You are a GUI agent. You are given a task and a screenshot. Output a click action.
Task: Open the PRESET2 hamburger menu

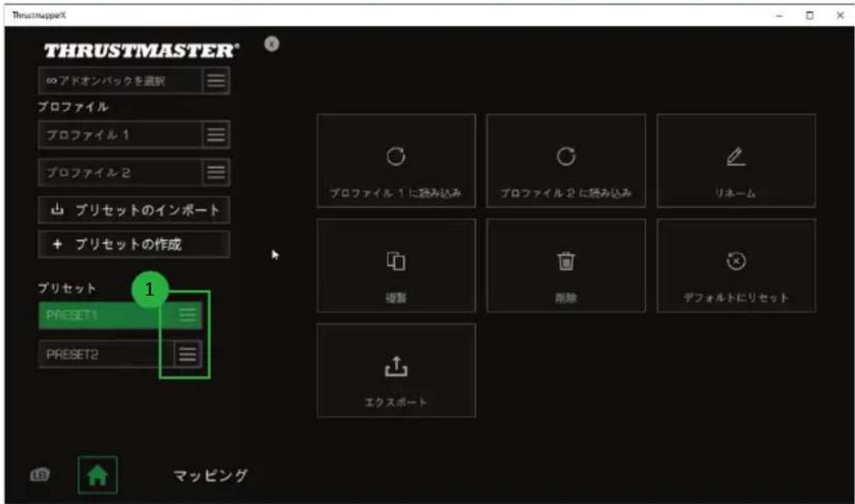coord(188,355)
